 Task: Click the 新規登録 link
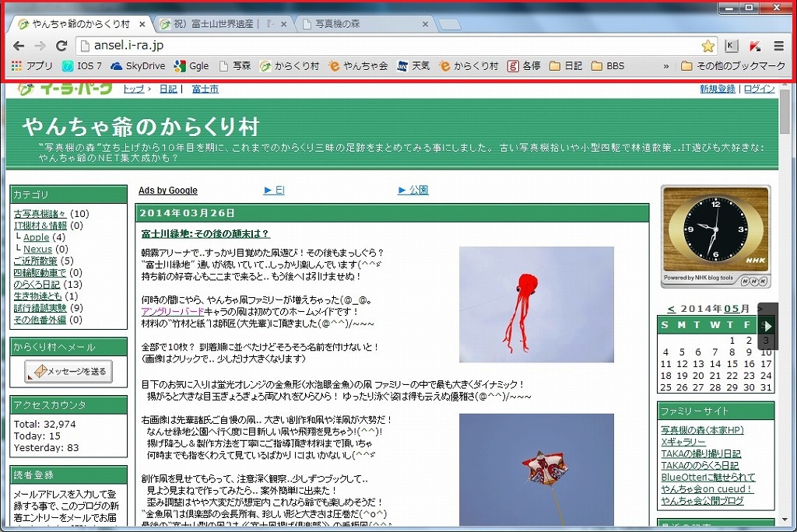717,89
